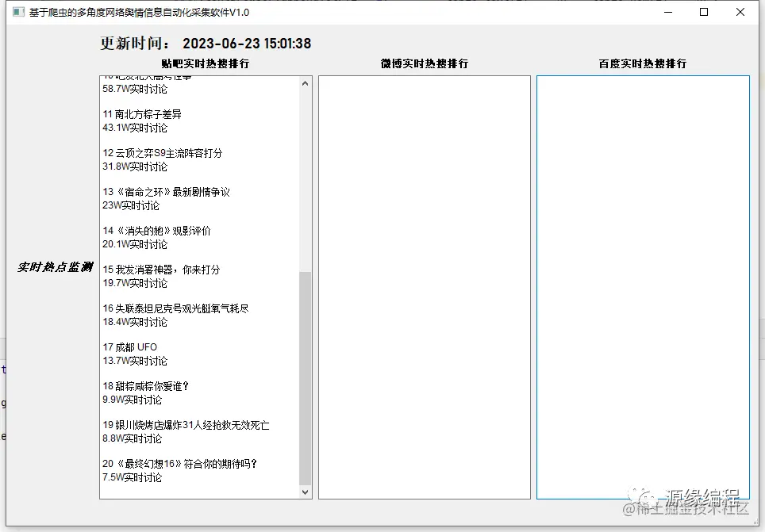Select item '18 甜粽咸粽你爱谁？'

click(x=145, y=386)
